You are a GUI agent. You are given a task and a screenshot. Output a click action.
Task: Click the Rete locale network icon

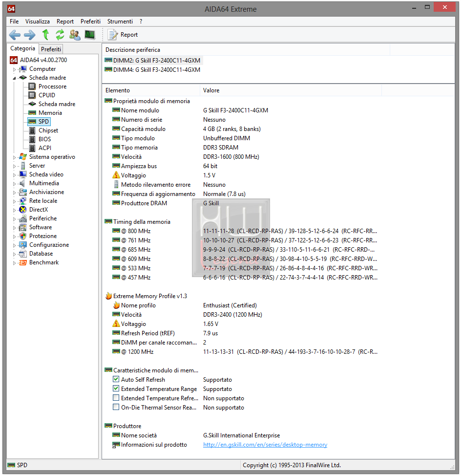[x=23, y=201]
